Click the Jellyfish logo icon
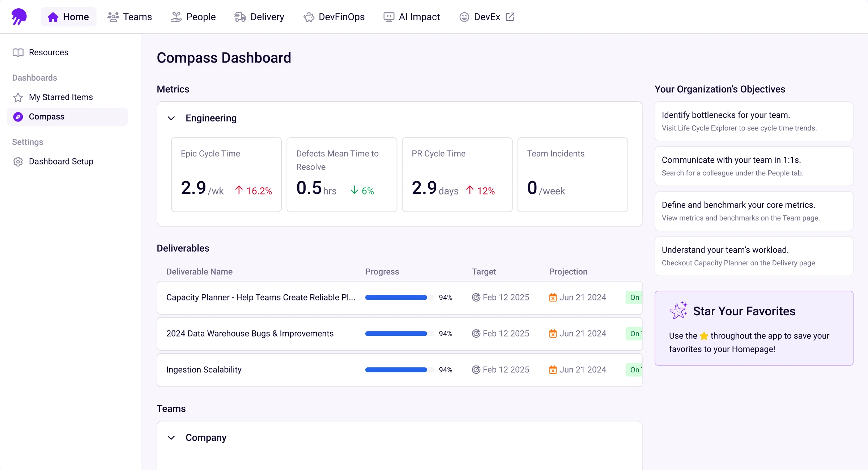868x470 pixels. click(19, 17)
